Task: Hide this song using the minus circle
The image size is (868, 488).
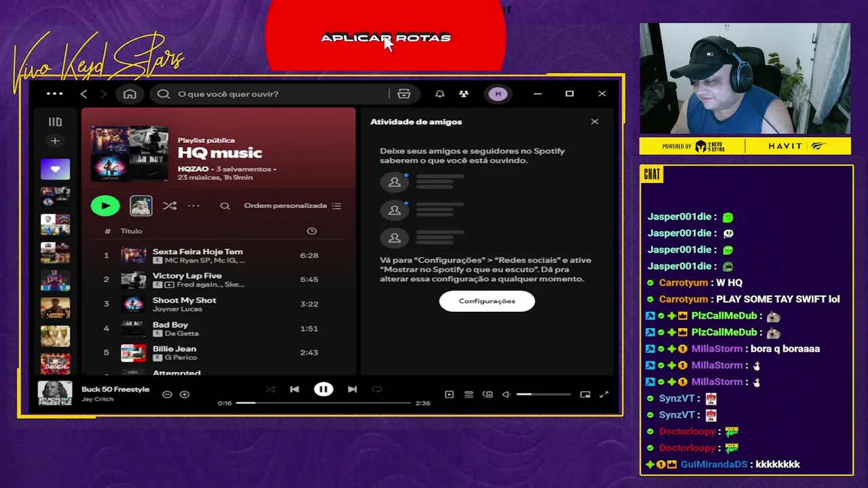Action: pos(167,394)
